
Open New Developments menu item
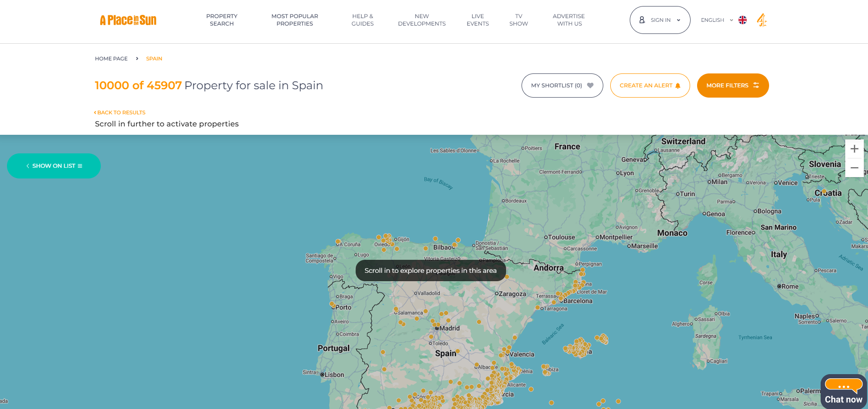pyautogui.click(x=422, y=20)
